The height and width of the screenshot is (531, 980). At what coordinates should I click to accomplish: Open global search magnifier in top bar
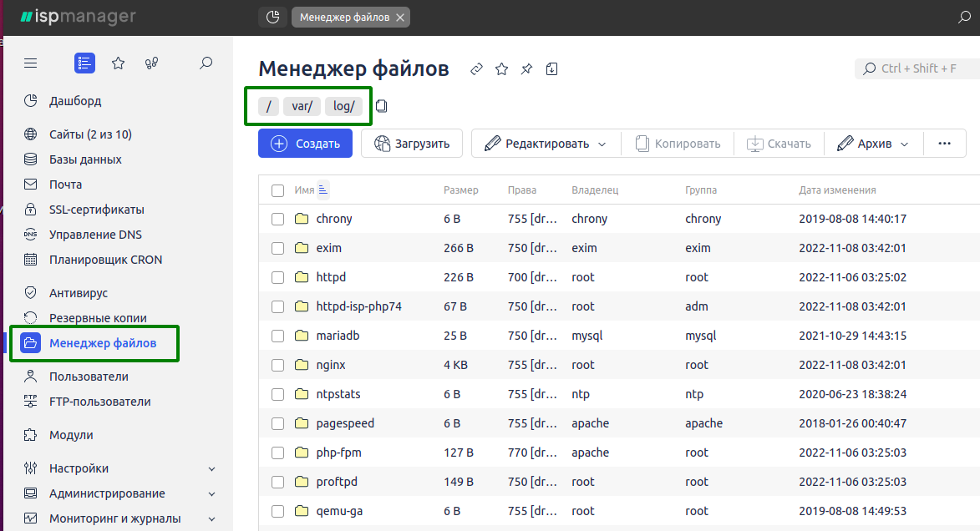(964, 17)
